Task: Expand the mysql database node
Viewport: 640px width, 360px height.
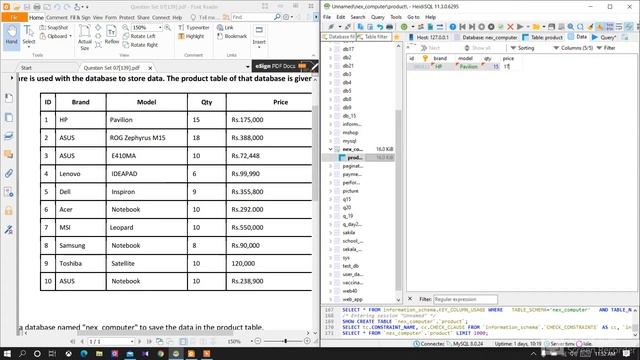Action: [x=331, y=141]
